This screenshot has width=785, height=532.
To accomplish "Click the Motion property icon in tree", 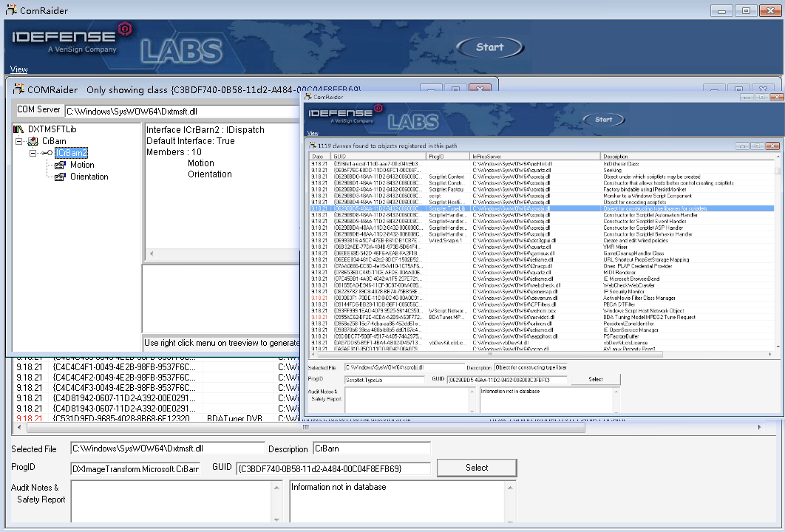I will pos(61,165).
